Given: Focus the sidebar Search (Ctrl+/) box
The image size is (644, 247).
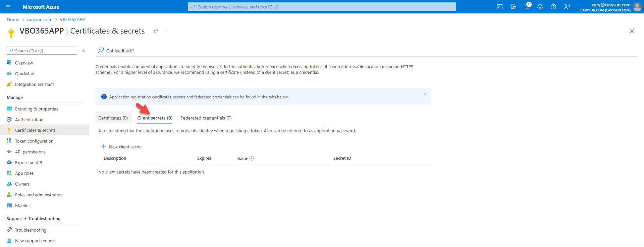Looking at the screenshot, I should pos(42,51).
